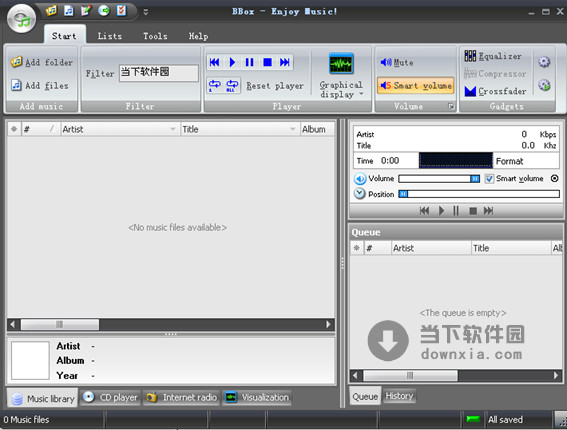The image size is (567, 430).
Task: Click stop in player panel controls
Action: [x=473, y=210]
